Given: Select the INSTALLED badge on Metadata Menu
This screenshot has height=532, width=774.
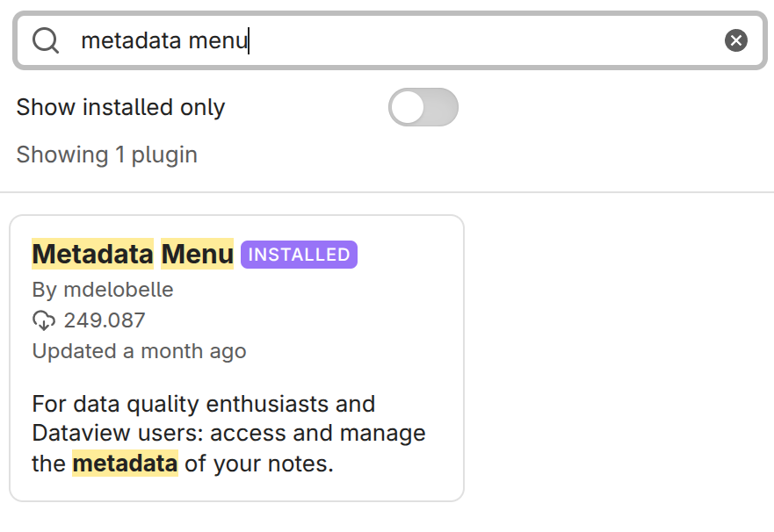Looking at the screenshot, I should click(x=299, y=255).
